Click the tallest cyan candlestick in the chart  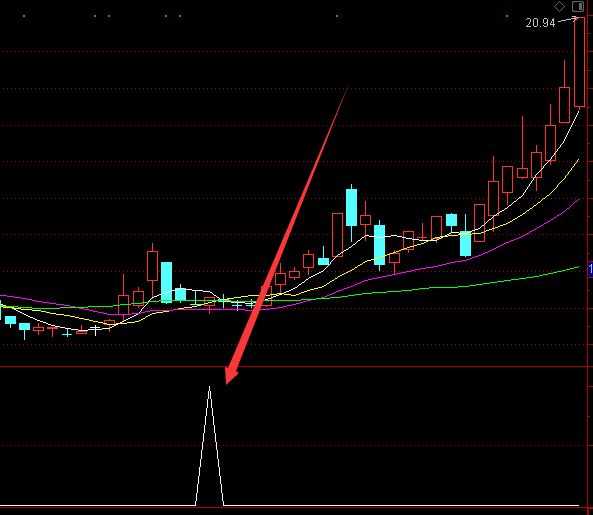(x=351, y=208)
